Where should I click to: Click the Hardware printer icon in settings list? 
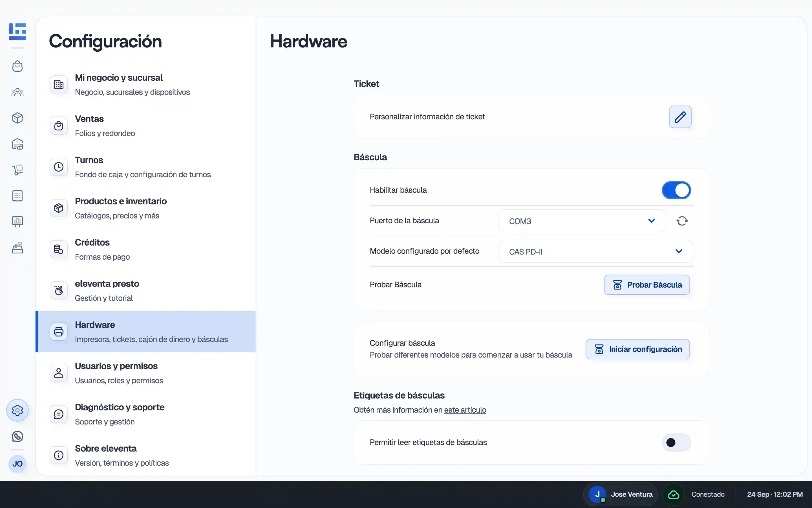[x=59, y=332]
